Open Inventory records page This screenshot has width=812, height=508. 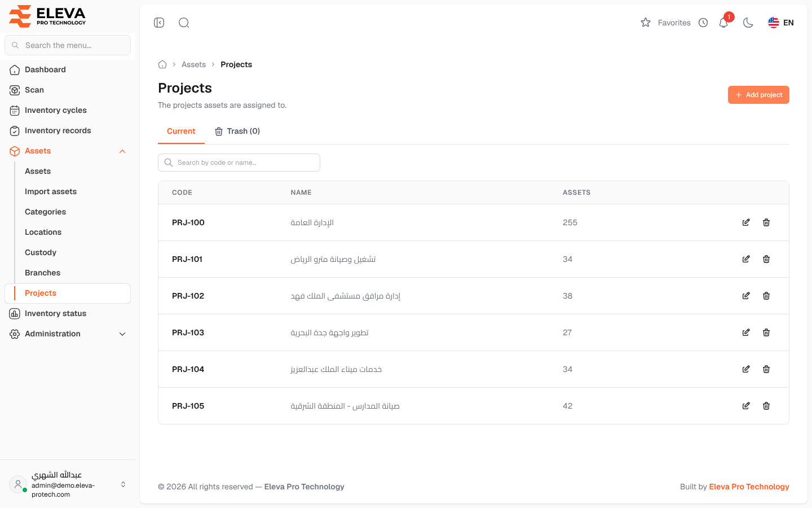point(68,130)
